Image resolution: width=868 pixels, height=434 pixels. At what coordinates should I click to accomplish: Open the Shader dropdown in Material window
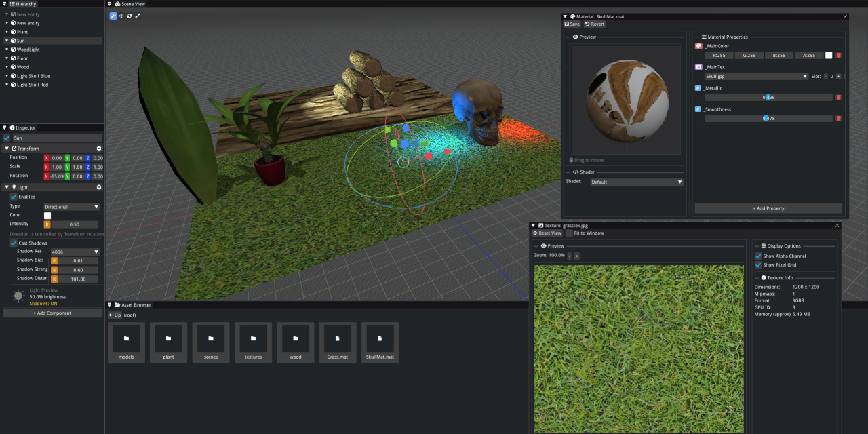(637, 182)
